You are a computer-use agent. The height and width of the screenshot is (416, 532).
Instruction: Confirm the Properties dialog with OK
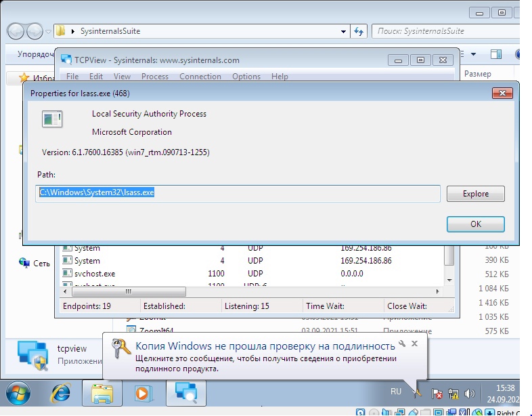click(x=476, y=224)
